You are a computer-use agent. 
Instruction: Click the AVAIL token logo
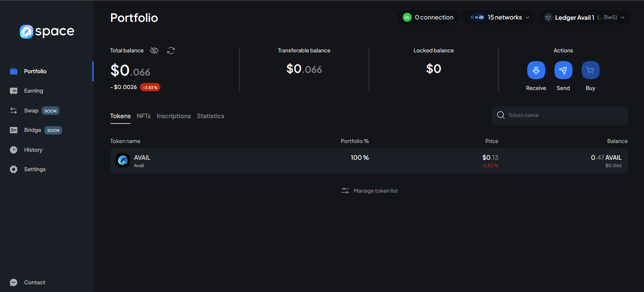[x=123, y=160]
